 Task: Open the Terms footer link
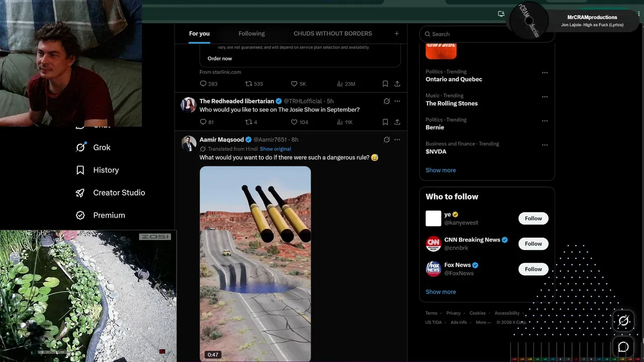tap(431, 313)
